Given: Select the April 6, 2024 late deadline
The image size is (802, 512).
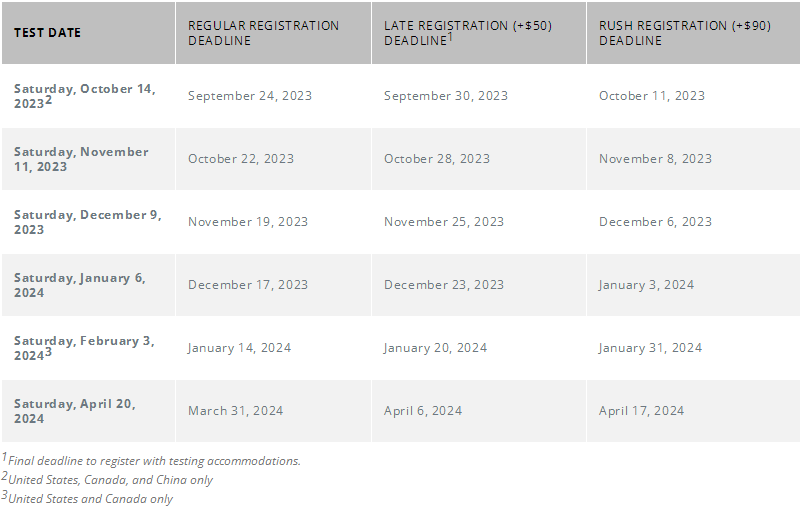Looking at the screenshot, I should tap(423, 411).
